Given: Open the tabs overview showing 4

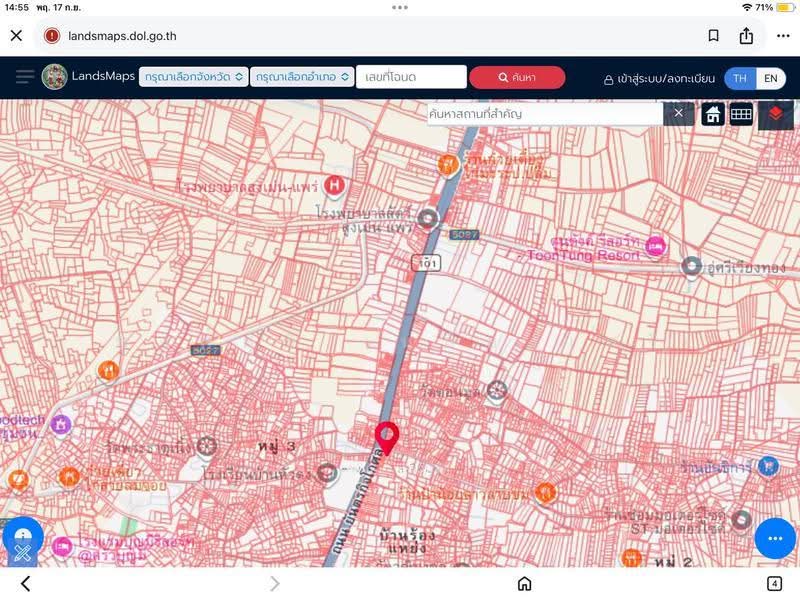Looking at the screenshot, I should pyautogui.click(x=774, y=584).
